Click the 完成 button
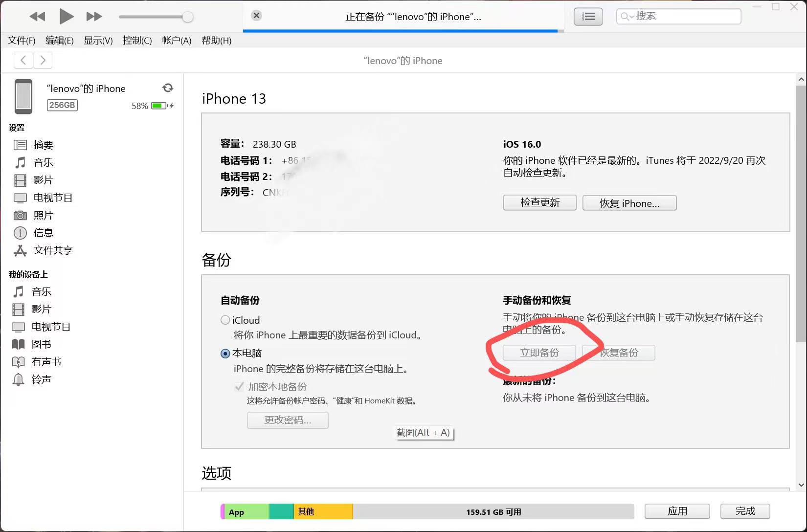This screenshot has width=807, height=532. (x=745, y=511)
